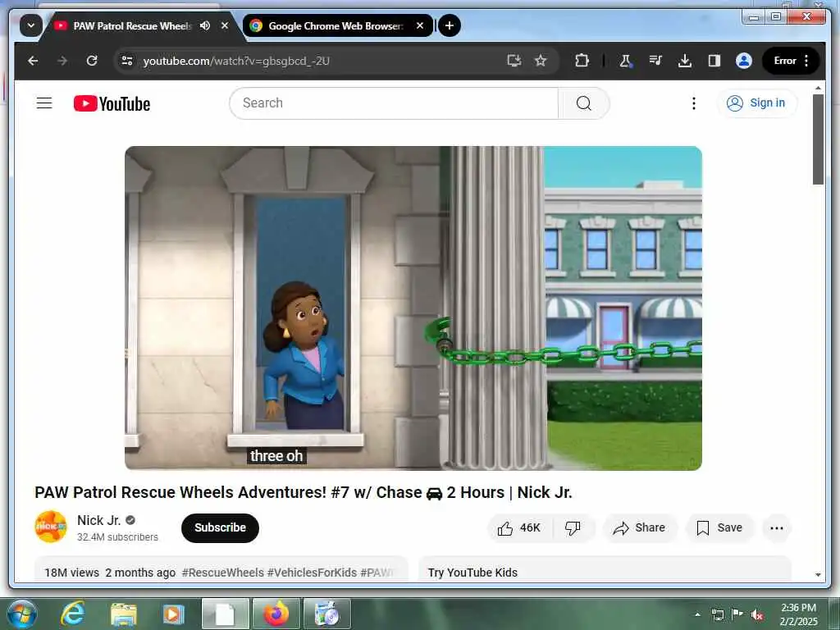This screenshot has width=840, height=630.
Task: Open the tab search dropdown arrow
Action: 31,25
